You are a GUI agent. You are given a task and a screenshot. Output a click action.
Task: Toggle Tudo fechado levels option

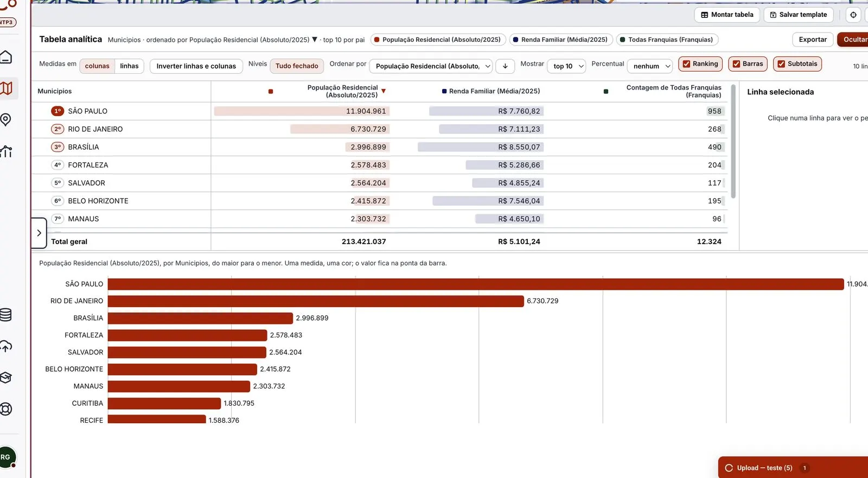297,66
